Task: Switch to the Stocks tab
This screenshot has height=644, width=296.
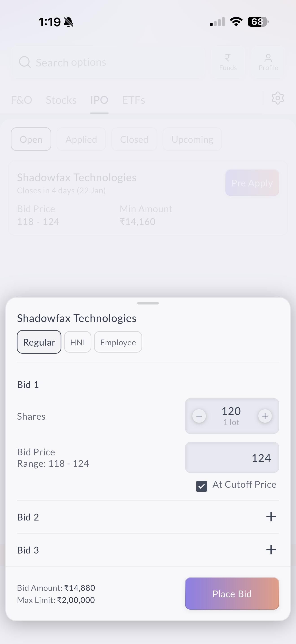Action: 61,100
